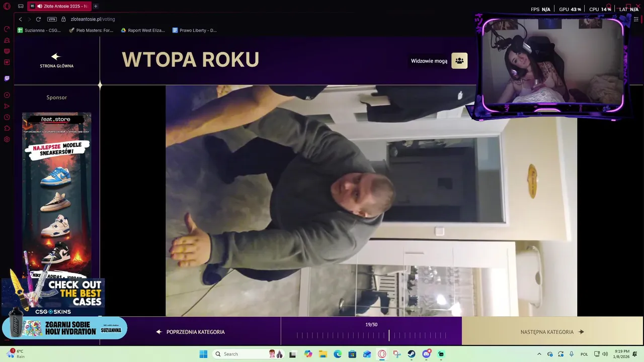
Task: Open Outlook from the taskbar
Action: point(367,354)
